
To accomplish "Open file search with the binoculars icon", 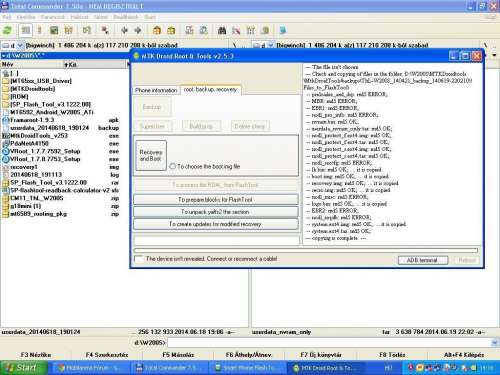I will 222,31.
